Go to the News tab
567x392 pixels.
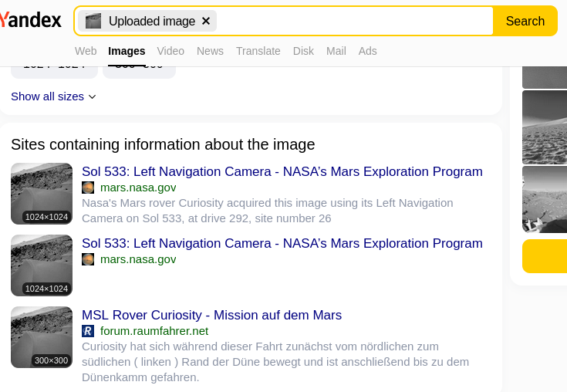coord(210,51)
